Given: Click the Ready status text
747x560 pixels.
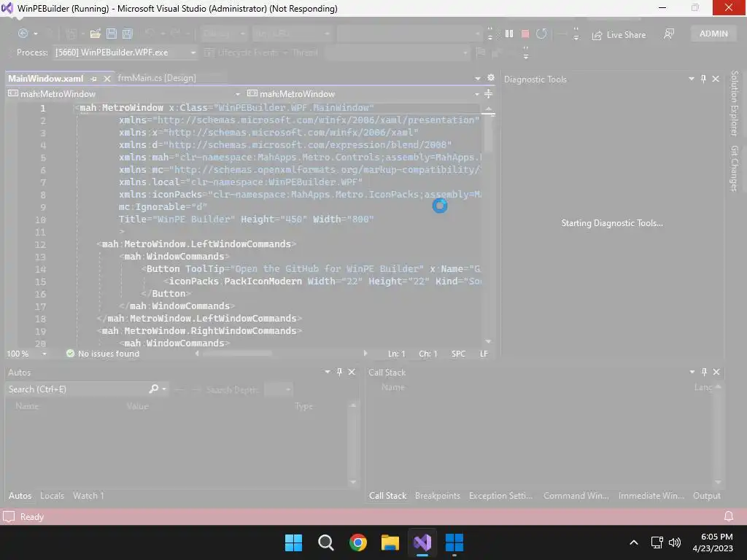Looking at the screenshot, I should click(x=32, y=517).
